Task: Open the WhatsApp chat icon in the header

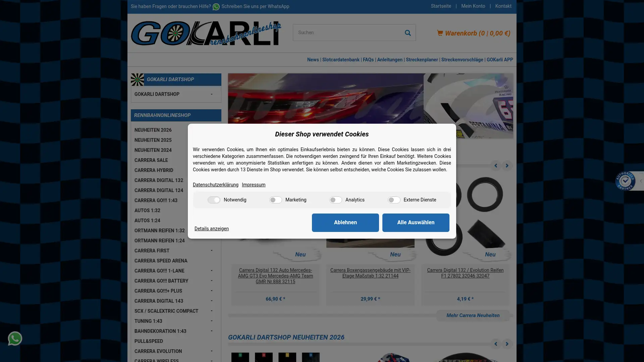Action: [x=216, y=7]
